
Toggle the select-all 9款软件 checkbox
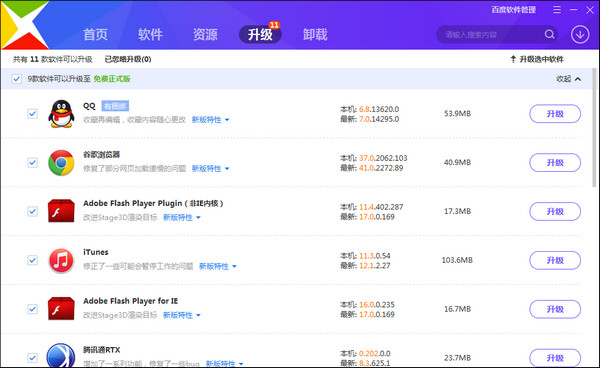[x=16, y=79]
